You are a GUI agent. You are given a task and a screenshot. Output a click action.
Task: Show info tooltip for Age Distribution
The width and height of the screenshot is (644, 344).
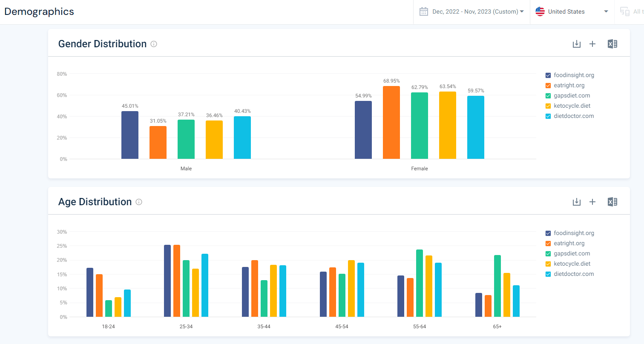139,202
